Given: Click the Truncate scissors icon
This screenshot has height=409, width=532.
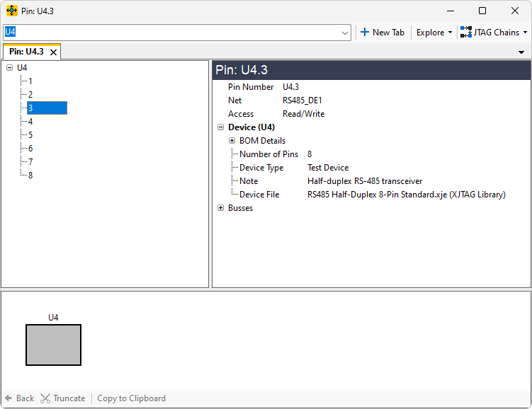Looking at the screenshot, I should point(45,398).
